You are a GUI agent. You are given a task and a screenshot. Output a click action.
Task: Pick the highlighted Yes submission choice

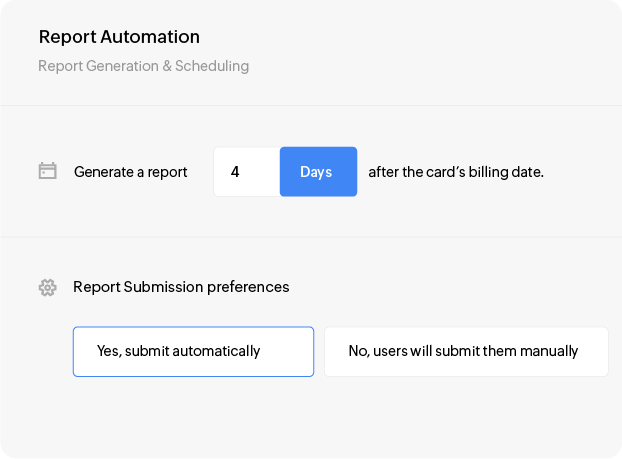(x=193, y=352)
